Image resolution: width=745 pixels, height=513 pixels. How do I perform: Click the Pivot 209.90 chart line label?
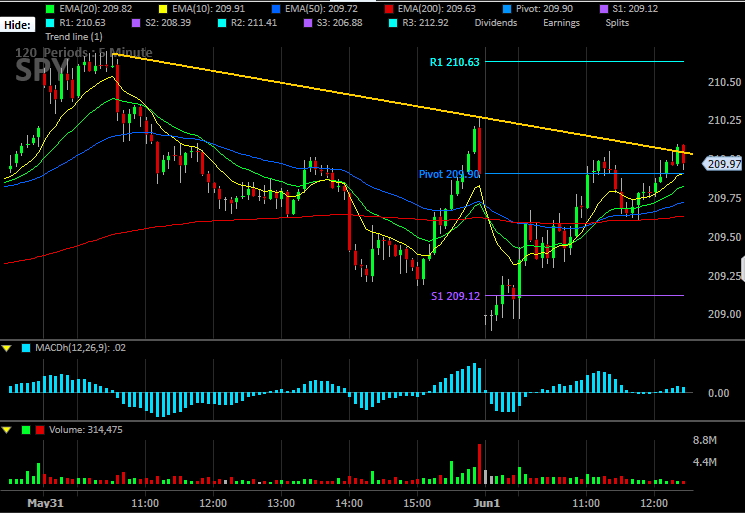click(449, 174)
